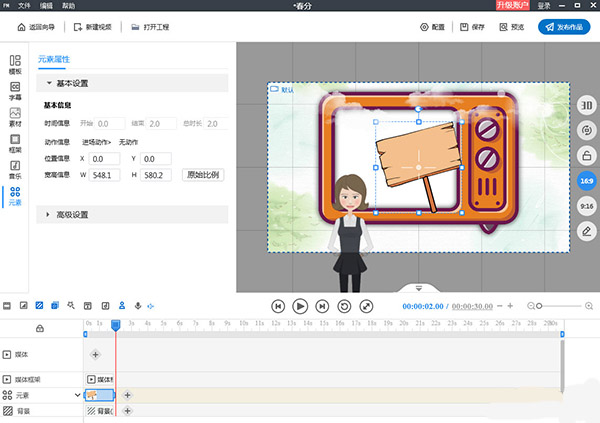Viewport: 600px width, 423px height.
Task: Open the 字幕 subtitles sidebar panel
Action: [x=15, y=91]
